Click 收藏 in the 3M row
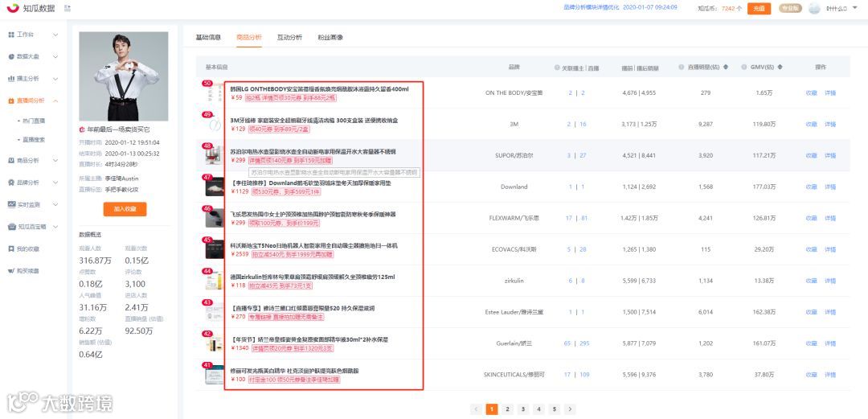Image resolution: width=868 pixels, height=419 pixels. pyautogui.click(x=812, y=124)
